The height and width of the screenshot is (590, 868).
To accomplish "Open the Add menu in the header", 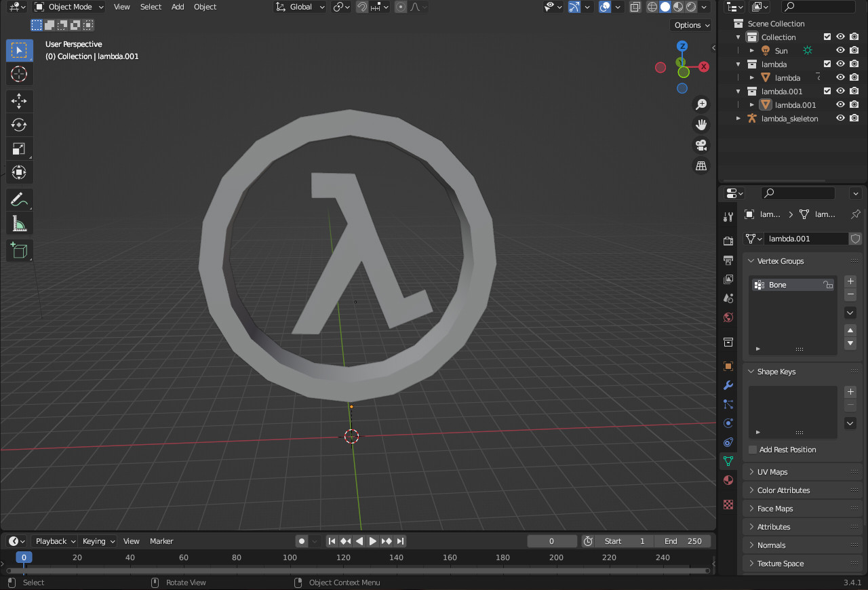I will click(x=177, y=7).
